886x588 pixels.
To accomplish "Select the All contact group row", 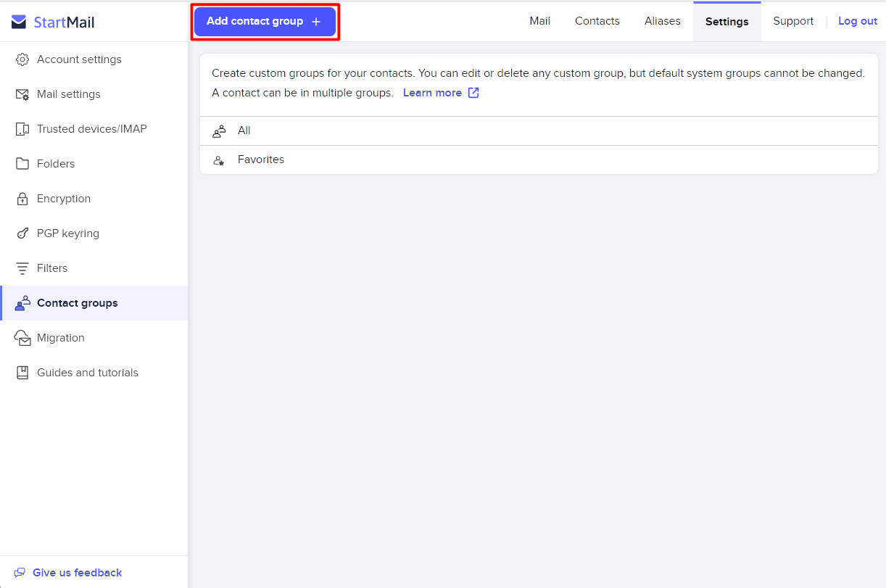I will click(539, 131).
